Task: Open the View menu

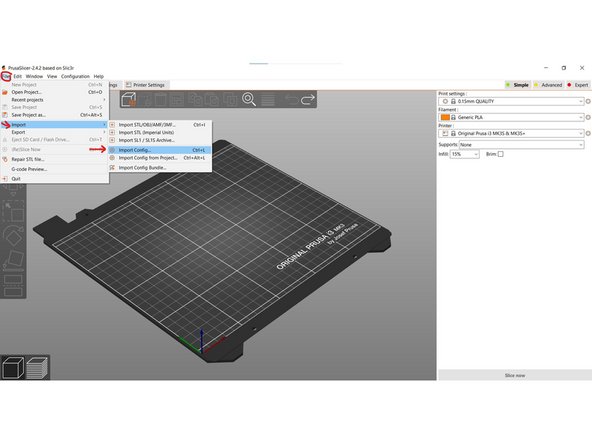Action: (52, 76)
